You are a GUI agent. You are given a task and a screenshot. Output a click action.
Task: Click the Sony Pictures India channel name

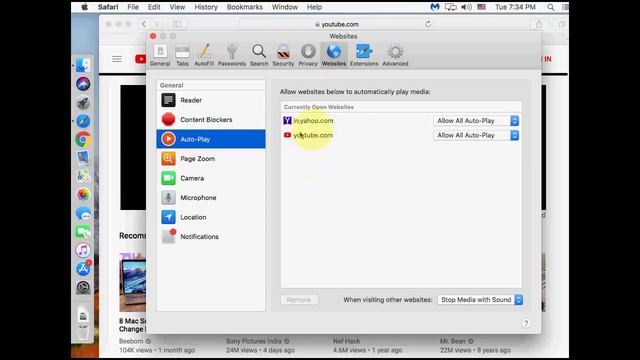pyautogui.click(x=255, y=341)
